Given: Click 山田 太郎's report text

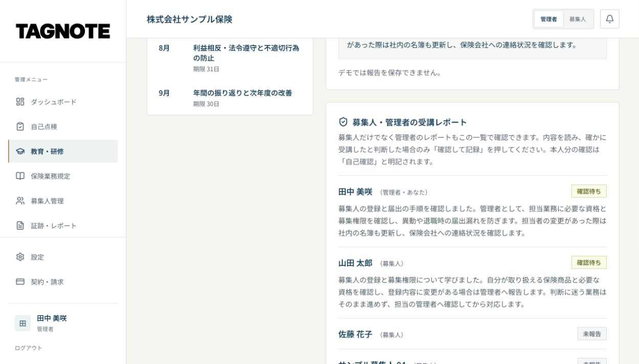Looking at the screenshot, I should pyautogui.click(x=472, y=292).
